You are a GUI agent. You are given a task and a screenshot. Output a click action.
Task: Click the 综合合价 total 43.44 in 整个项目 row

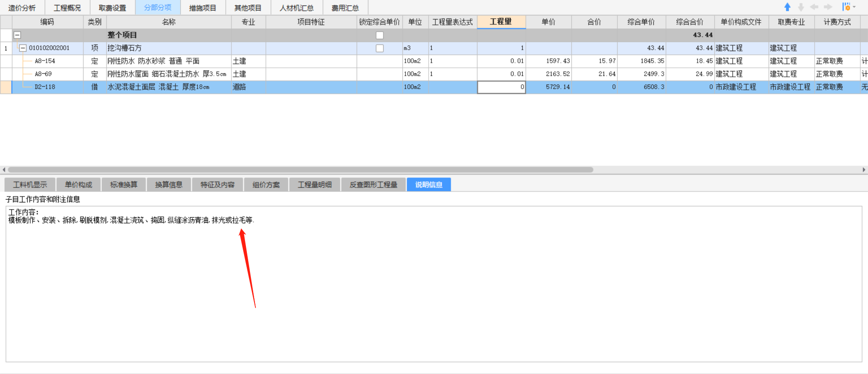(703, 35)
